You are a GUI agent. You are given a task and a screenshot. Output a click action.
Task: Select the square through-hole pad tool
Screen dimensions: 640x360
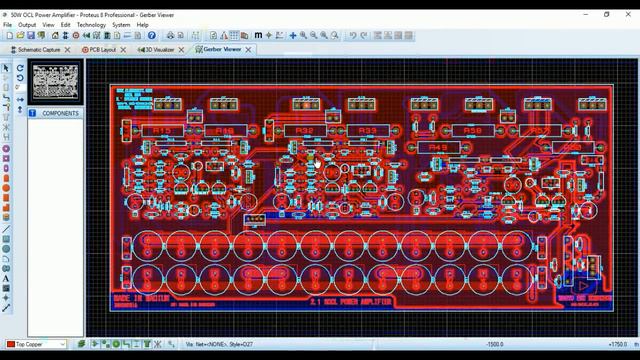(6, 158)
